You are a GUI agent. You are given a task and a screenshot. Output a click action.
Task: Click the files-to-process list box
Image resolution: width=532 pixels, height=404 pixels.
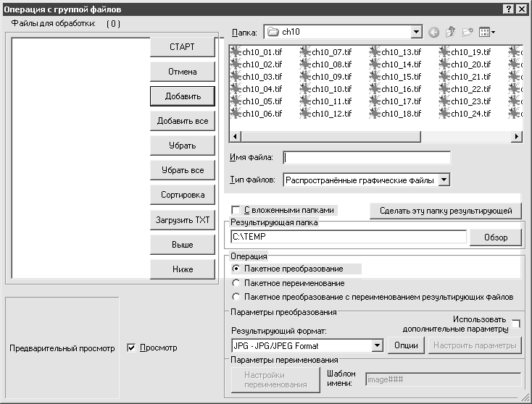pyautogui.click(x=80, y=158)
